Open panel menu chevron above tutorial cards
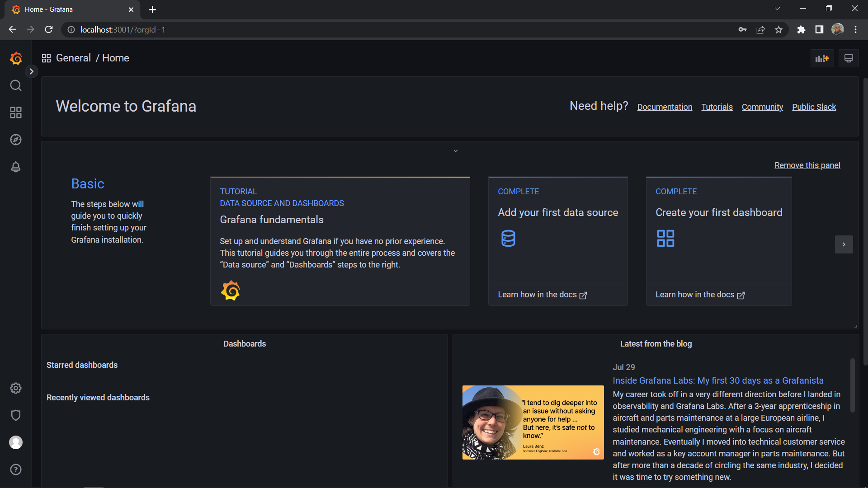 coord(456,151)
